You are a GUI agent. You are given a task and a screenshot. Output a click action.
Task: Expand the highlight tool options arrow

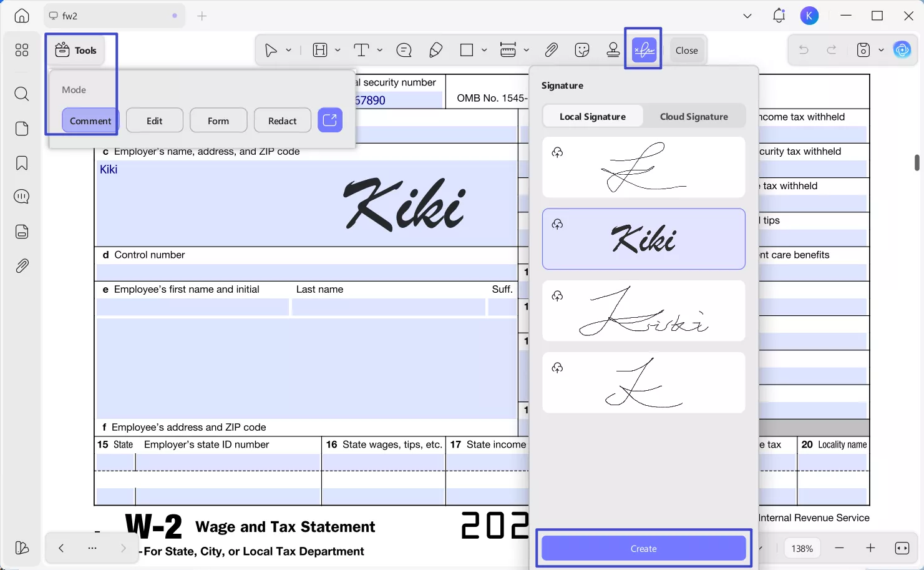tap(338, 51)
